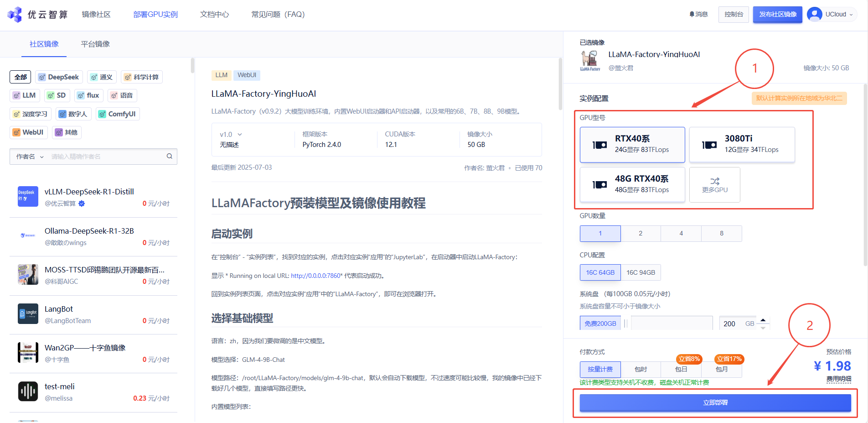Increase system disk size with up arrow
Screen dimensions: 868x423
pyautogui.click(x=763, y=319)
